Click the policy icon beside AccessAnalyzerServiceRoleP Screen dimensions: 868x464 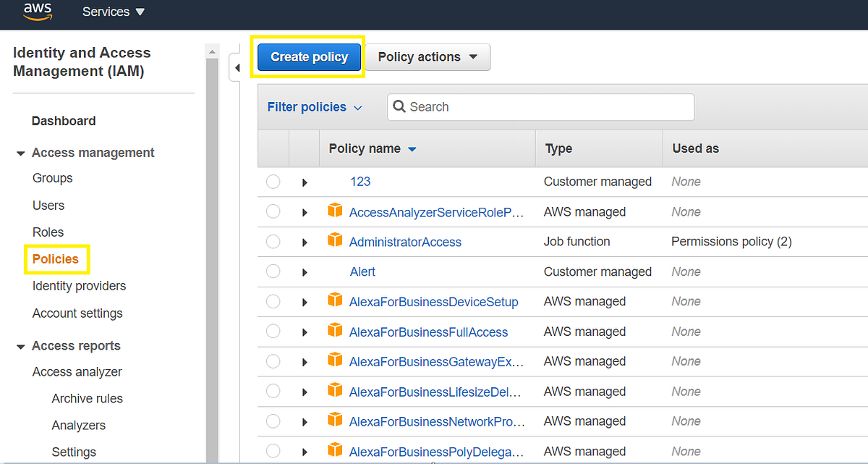click(x=335, y=211)
